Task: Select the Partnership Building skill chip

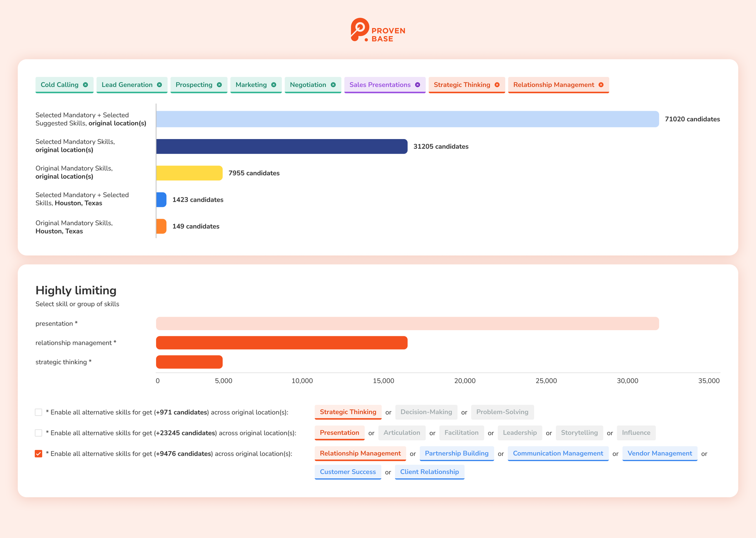Action: point(456,453)
